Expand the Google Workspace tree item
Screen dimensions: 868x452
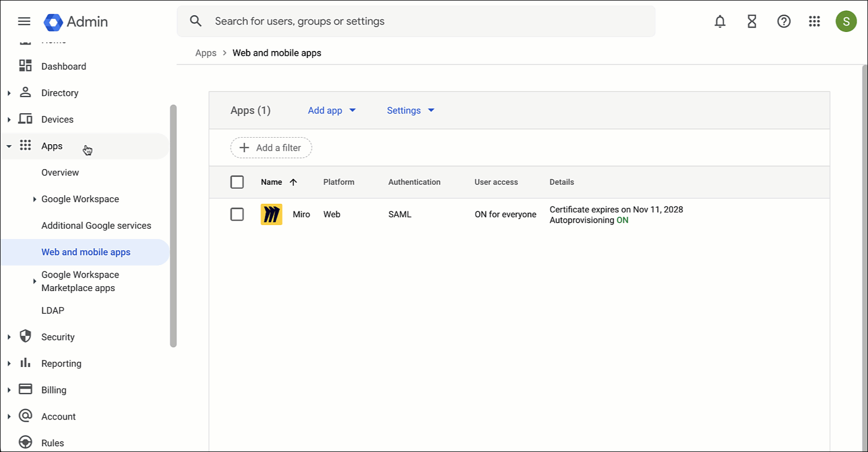[x=34, y=199]
